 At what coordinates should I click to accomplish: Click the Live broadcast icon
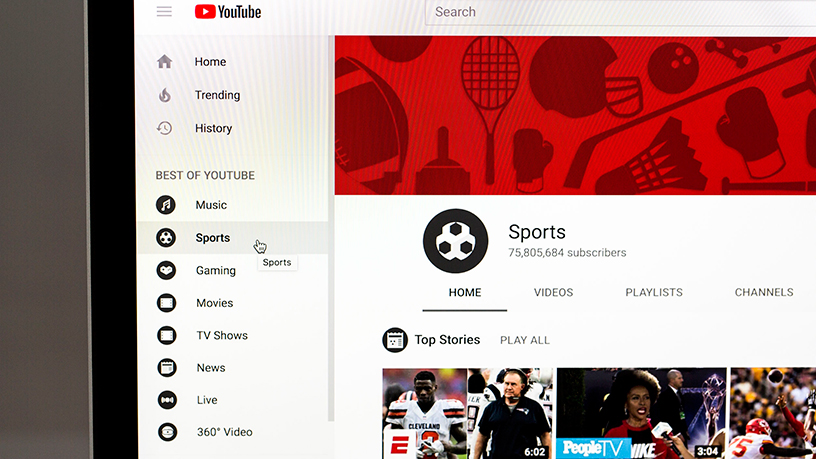click(x=166, y=400)
